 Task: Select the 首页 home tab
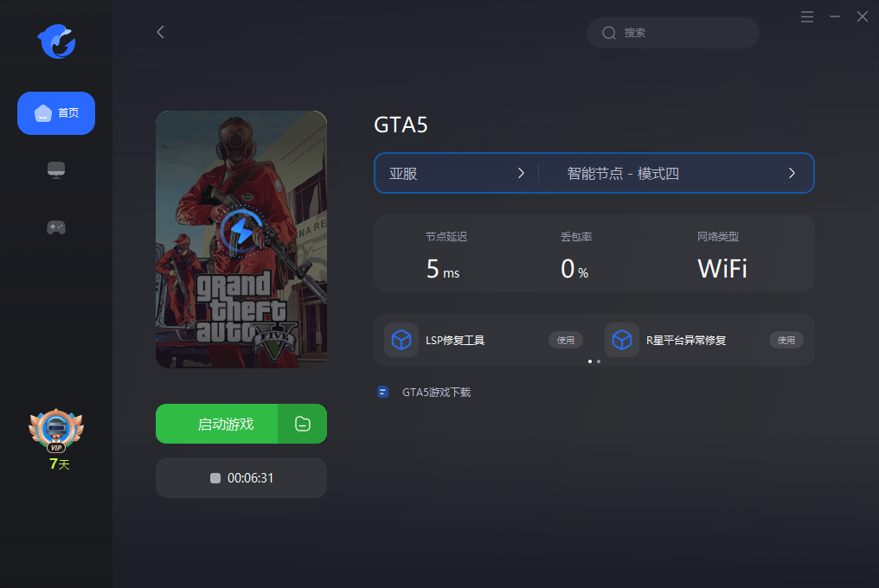coord(56,113)
